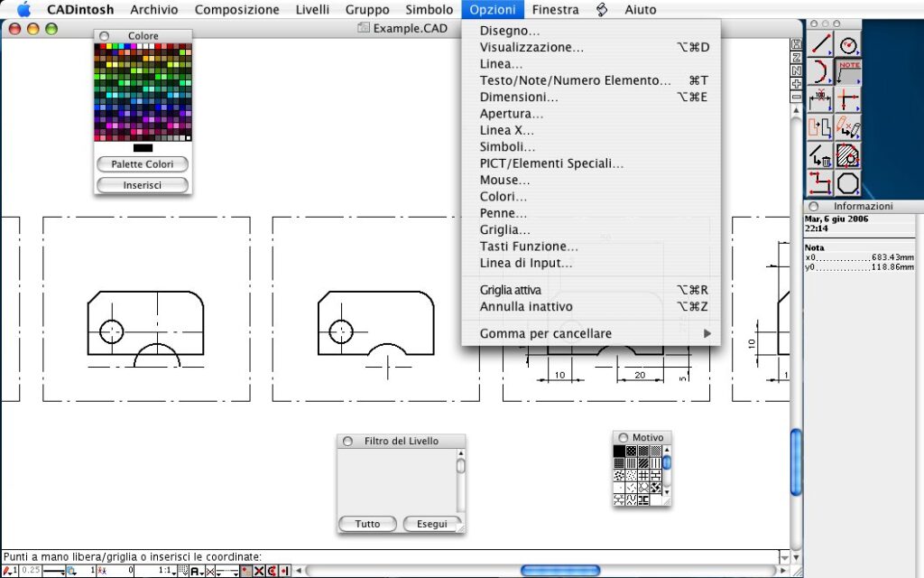
Task: Click the horizontal scrollbar thumb at bottom
Action: (x=560, y=571)
